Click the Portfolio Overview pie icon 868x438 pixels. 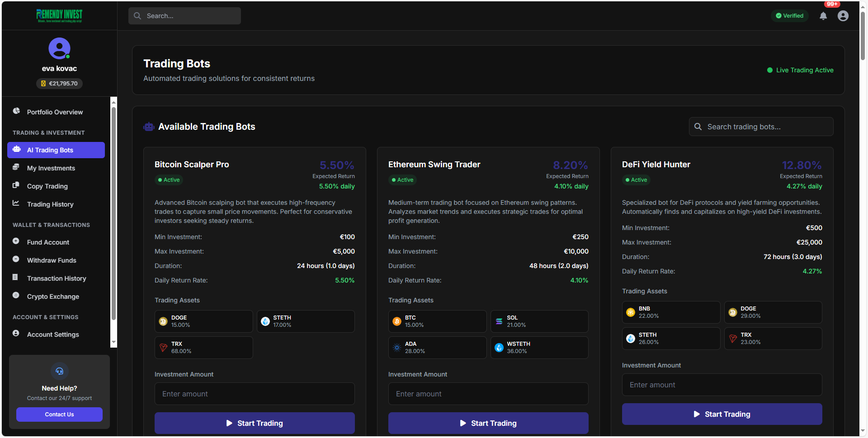tap(16, 111)
